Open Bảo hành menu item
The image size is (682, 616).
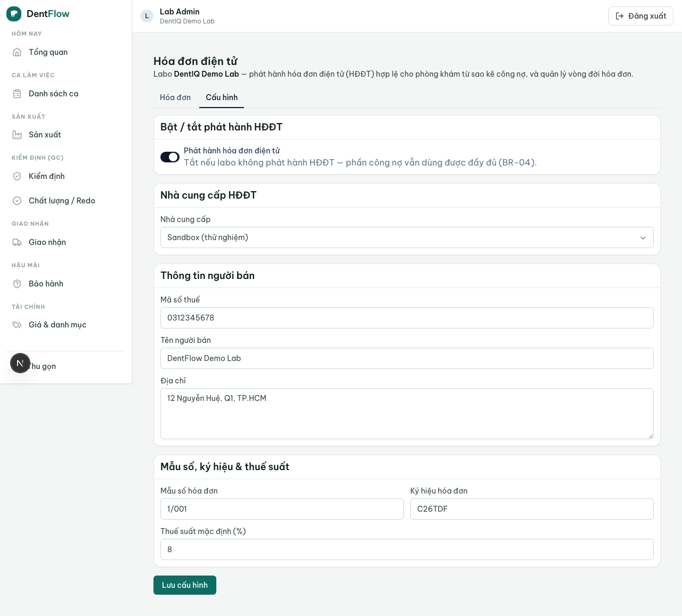tap(66, 284)
